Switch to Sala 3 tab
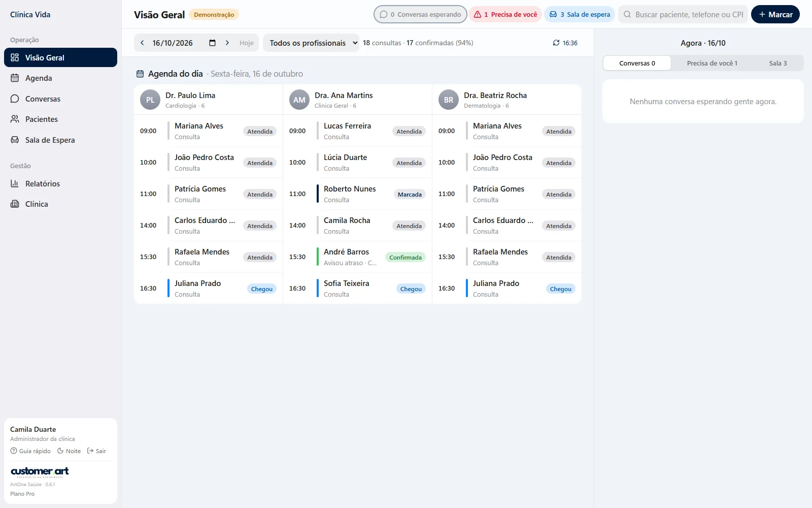This screenshot has width=812, height=508. coord(778,63)
